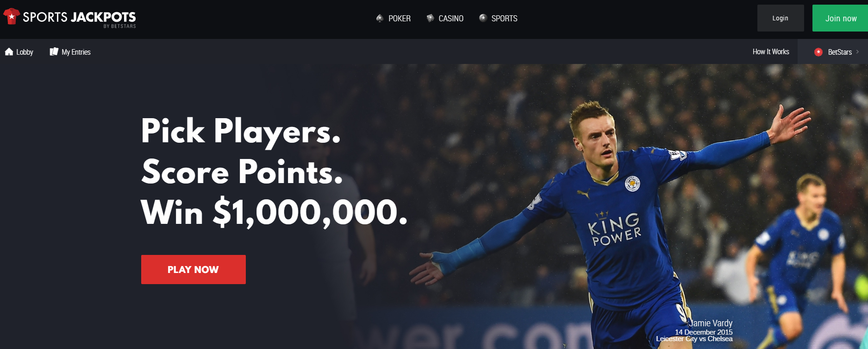This screenshot has height=349, width=868.
Task: Open the CASINO section
Action: coord(451,19)
